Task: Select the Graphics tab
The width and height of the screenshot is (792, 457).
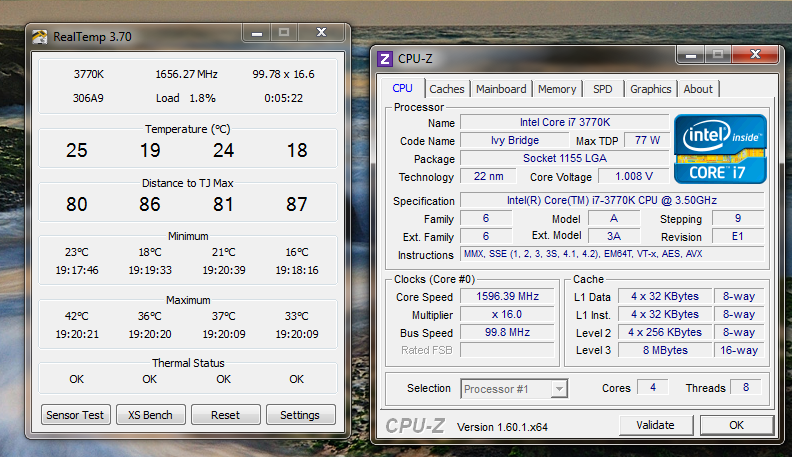Action: click(651, 89)
